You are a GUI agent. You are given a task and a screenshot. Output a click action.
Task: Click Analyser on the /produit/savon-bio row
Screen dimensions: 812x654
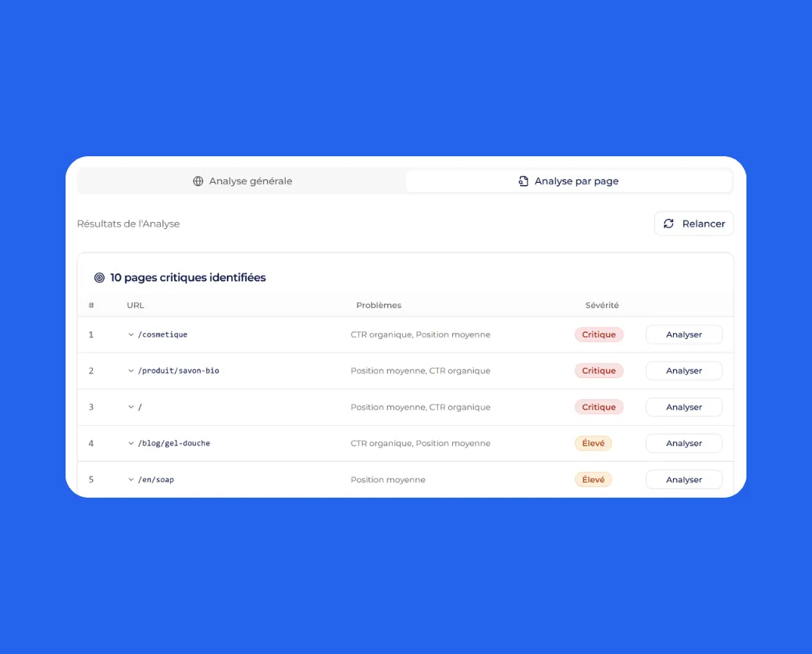684,370
